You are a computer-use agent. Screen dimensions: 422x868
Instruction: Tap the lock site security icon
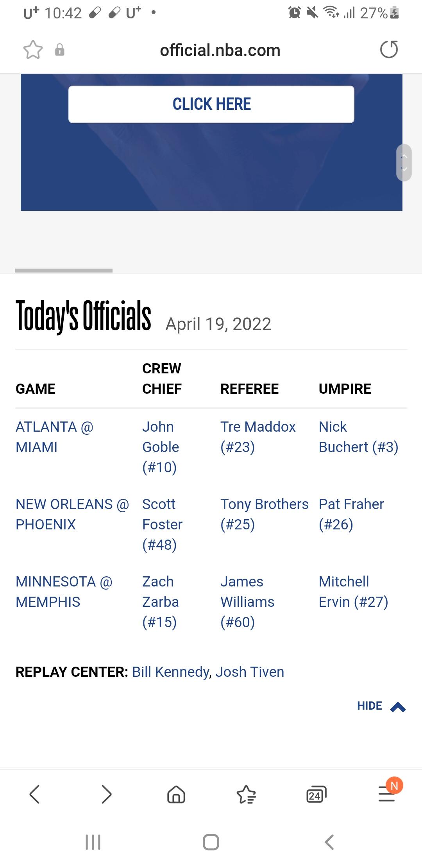pyautogui.click(x=59, y=50)
